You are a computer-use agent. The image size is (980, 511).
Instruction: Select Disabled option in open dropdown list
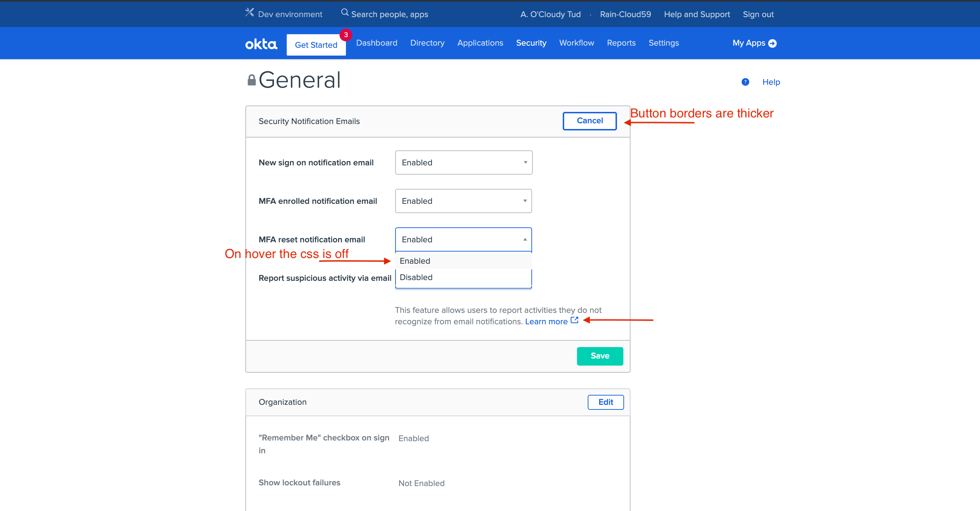tap(463, 277)
